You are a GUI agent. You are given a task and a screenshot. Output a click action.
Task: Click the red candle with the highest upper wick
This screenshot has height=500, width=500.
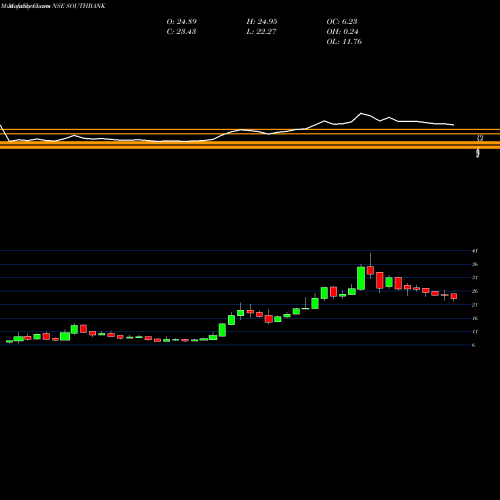coord(370,270)
